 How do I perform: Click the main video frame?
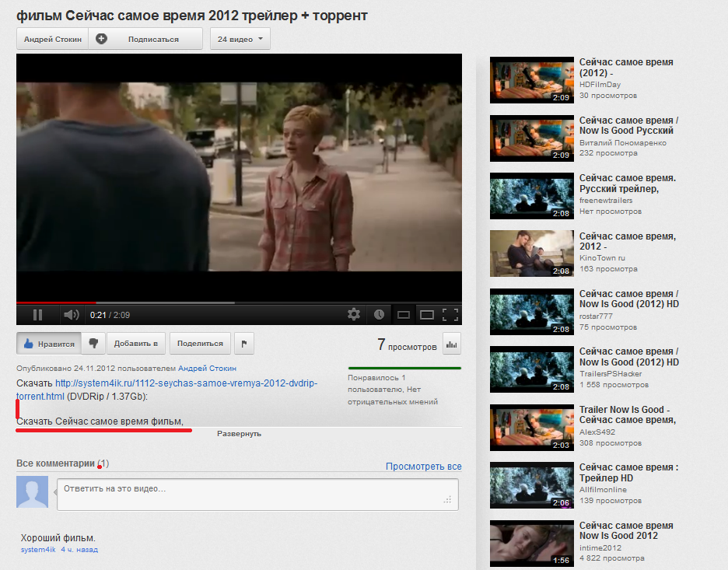pyautogui.click(x=239, y=177)
